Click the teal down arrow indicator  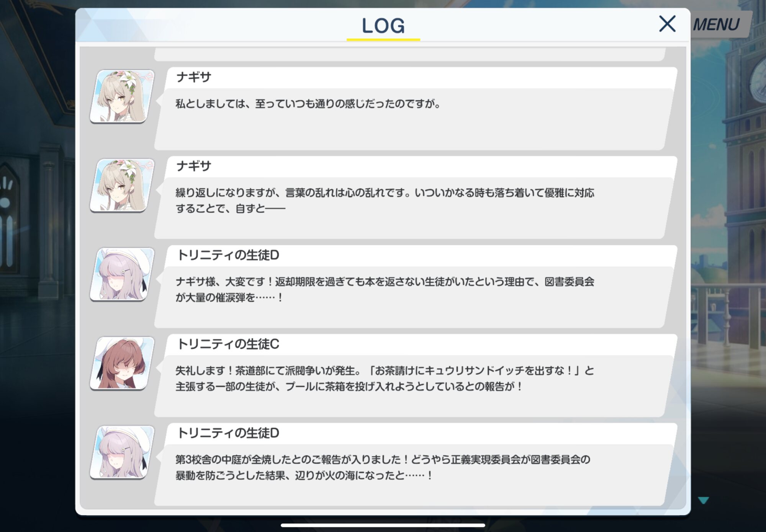[703, 500]
